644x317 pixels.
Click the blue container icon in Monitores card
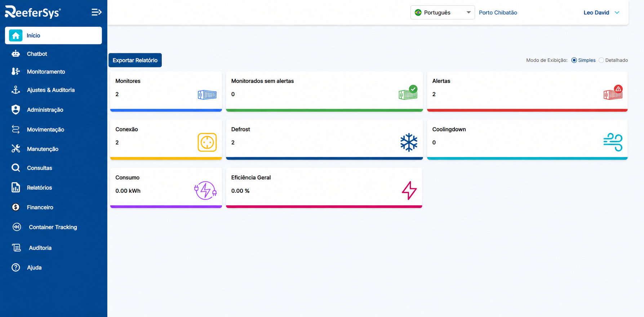tap(207, 95)
